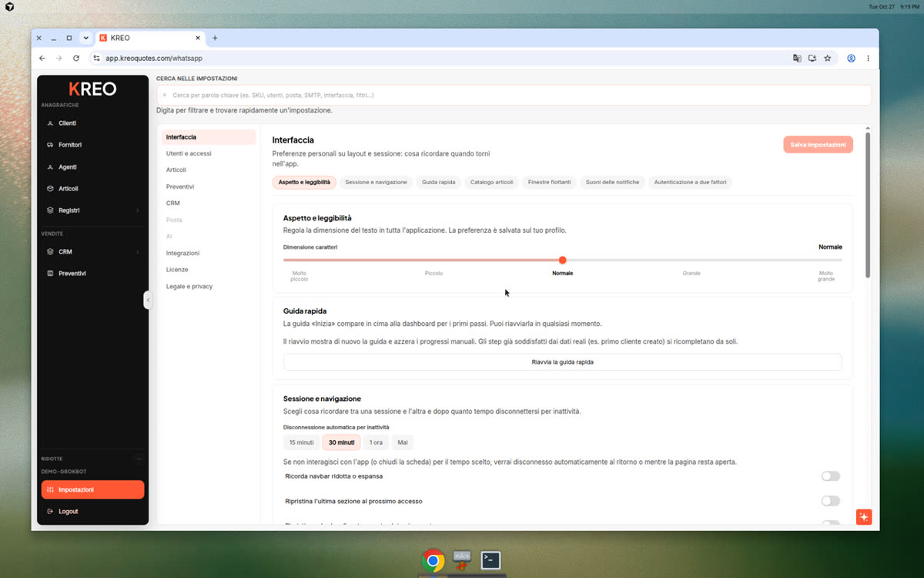Screen dimensions: 924x578
Task: Click Riavvia la guida rapida button
Action: 562,362
